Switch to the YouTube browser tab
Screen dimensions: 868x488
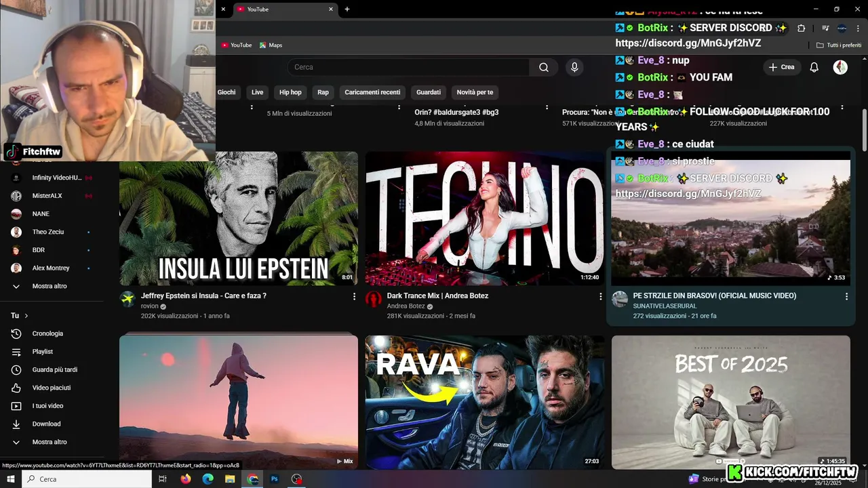click(x=285, y=9)
